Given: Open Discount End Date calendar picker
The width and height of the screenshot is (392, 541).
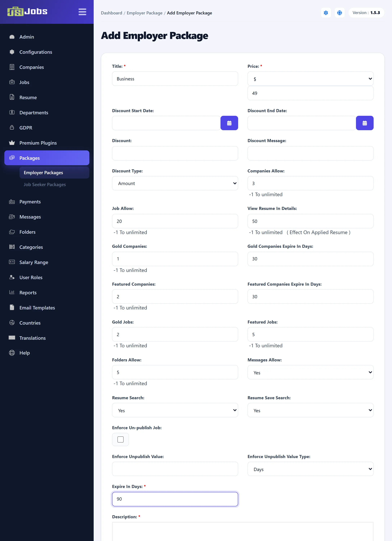Looking at the screenshot, I should (364, 123).
